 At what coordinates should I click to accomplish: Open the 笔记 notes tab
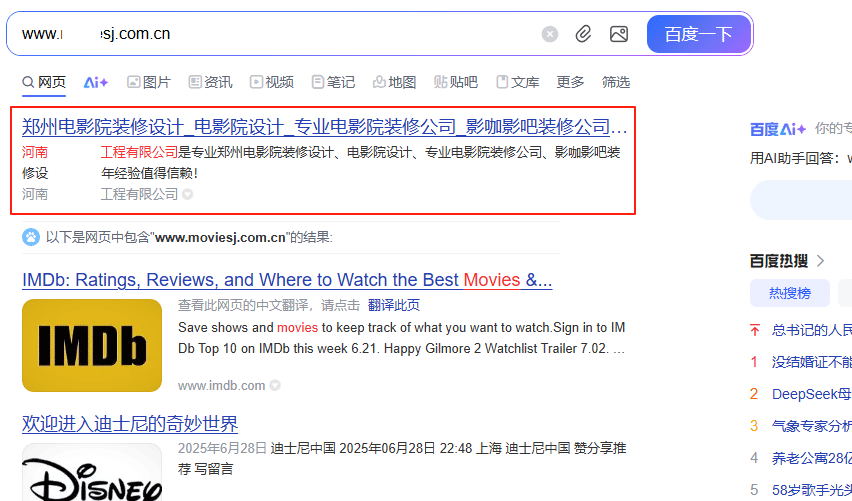coord(333,82)
